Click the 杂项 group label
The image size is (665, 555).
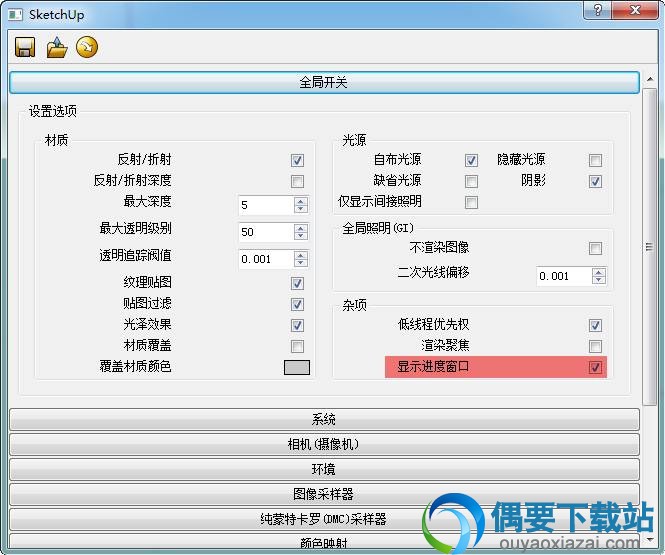354,305
